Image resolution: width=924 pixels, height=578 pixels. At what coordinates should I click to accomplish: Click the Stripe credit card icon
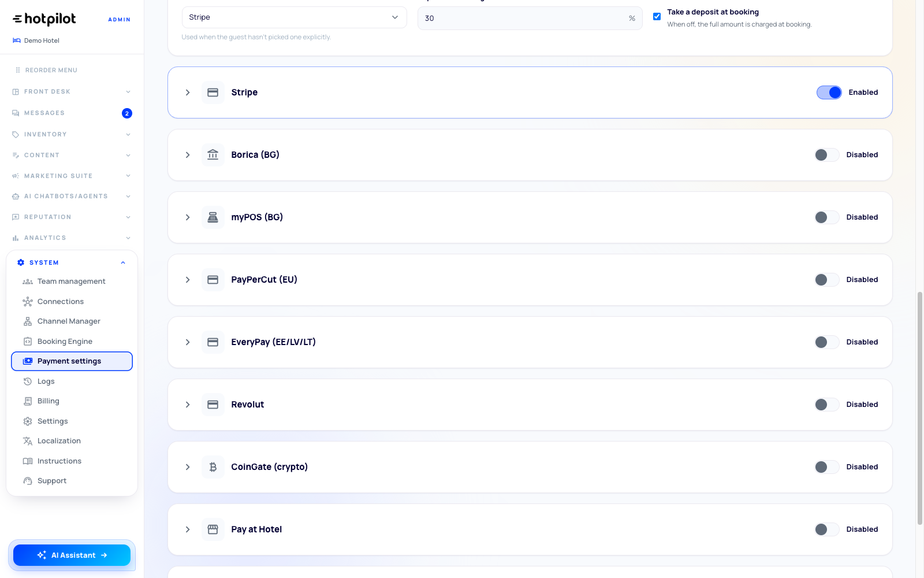(x=213, y=92)
